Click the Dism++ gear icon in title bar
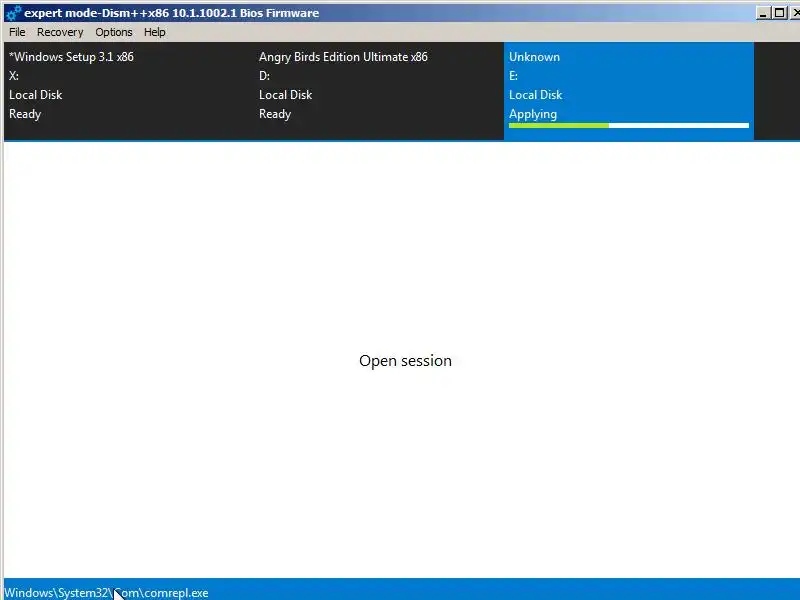This screenshot has height=600, width=800. point(13,13)
